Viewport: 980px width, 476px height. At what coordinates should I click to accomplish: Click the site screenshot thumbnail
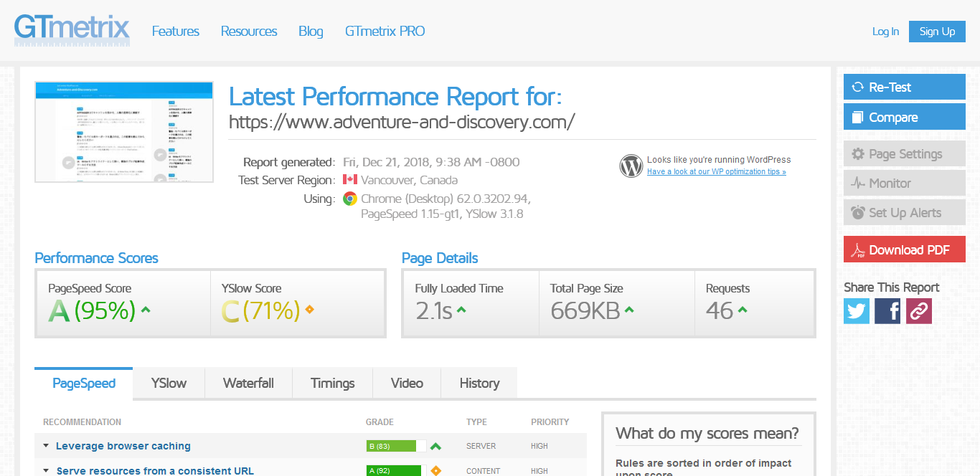pyautogui.click(x=124, y=132)
